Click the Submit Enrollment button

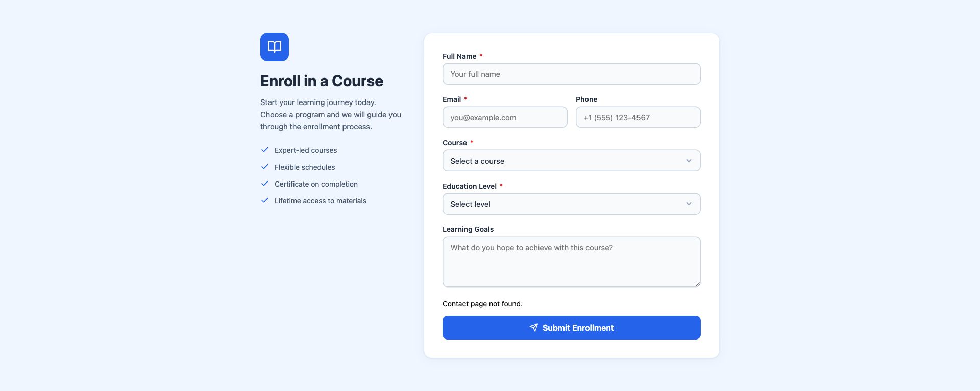pos(571,328)
